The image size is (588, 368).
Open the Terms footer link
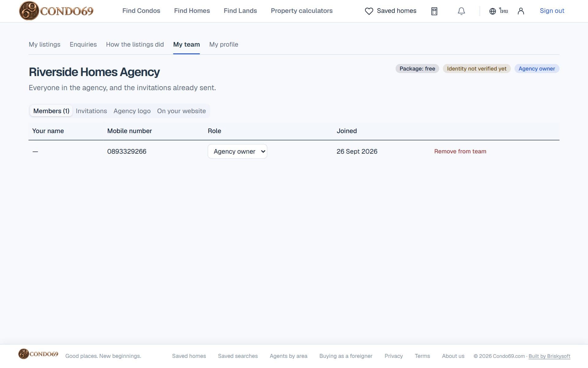tap(422, 356)
